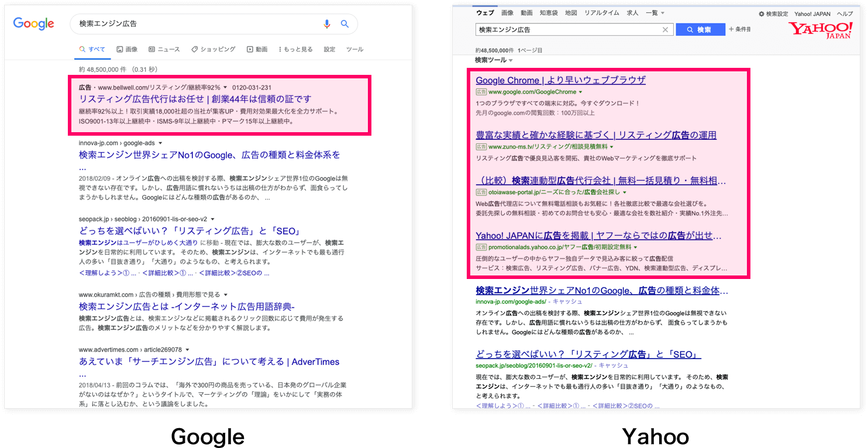Select the Google ショッピング tab

213,49
